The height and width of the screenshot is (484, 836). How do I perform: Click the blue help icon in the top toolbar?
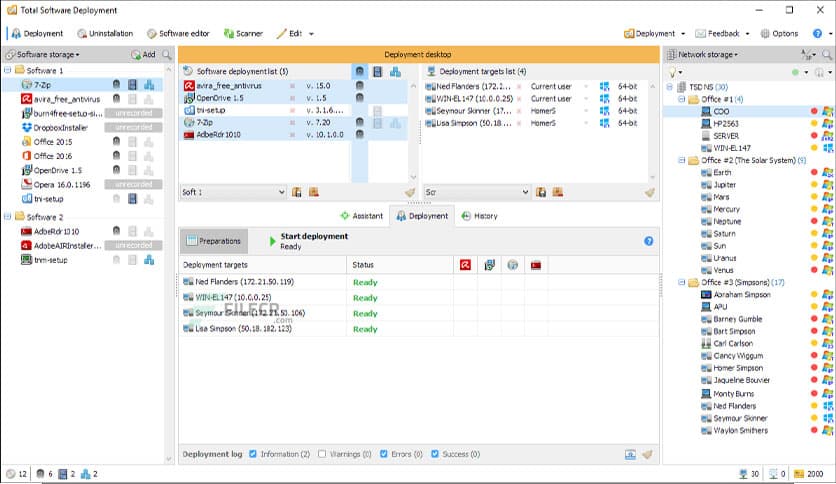coord(817,34)
